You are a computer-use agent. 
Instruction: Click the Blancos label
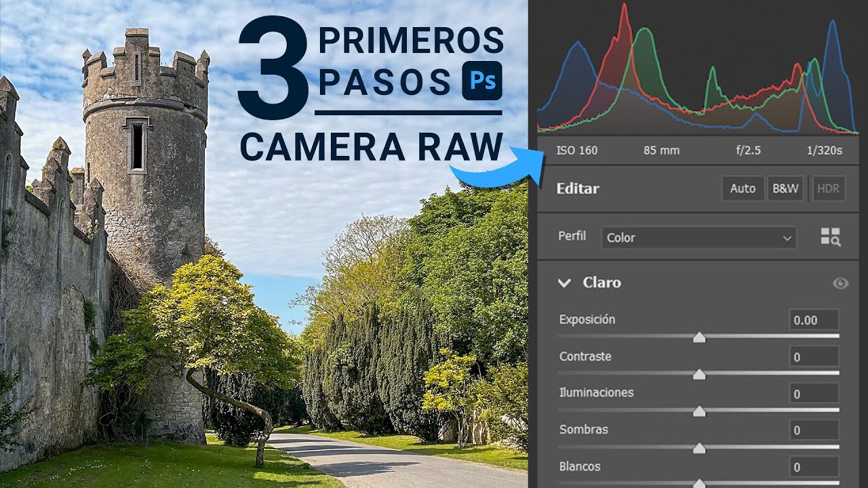(580, 466)
